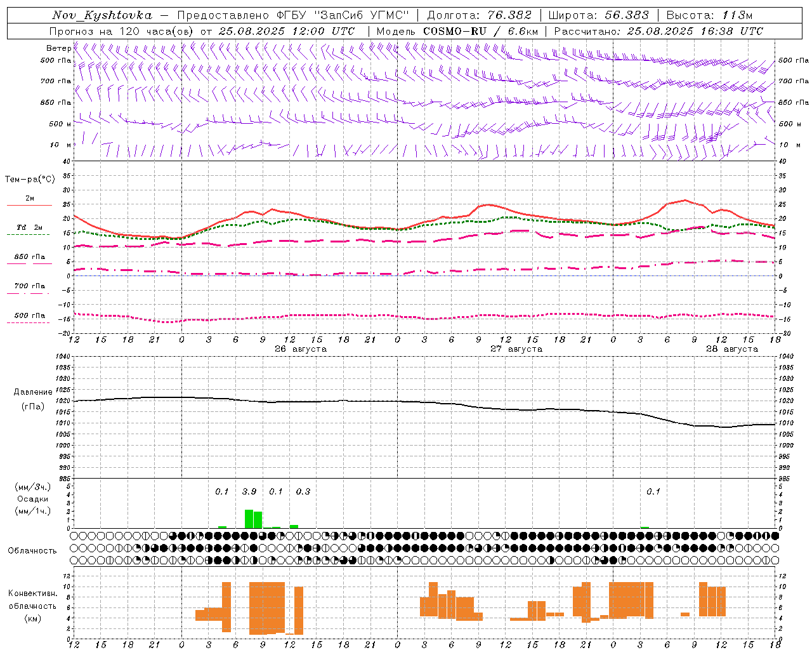The width and height of the screenshot is (812, 650).
Task: Click the '500 гПа' temperature legend entry
Action: (29, 315)
